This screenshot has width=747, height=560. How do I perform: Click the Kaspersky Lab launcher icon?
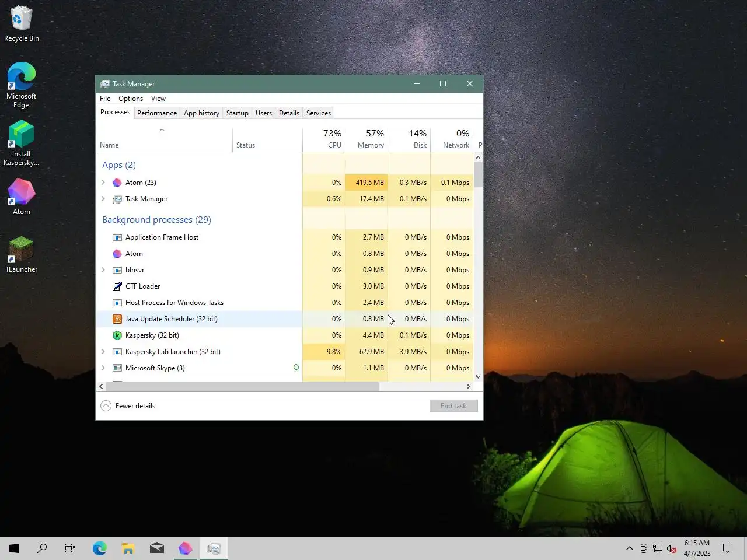[117, 352]
